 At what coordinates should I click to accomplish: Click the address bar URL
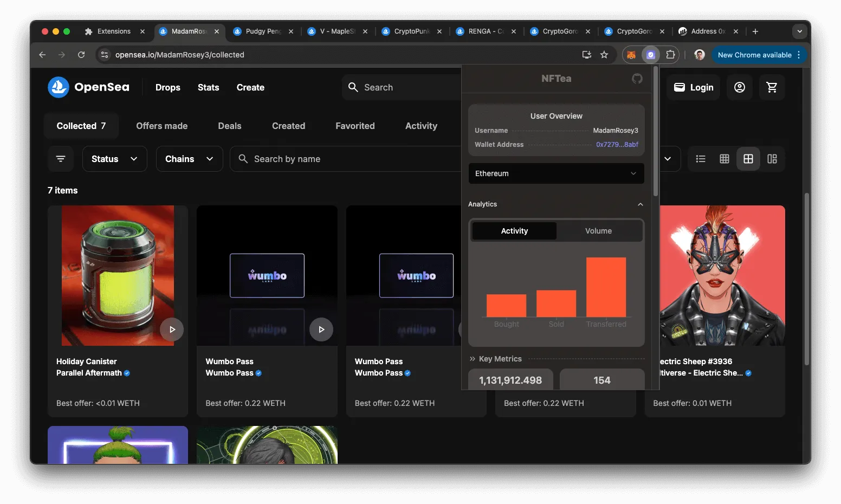[180, 55]
